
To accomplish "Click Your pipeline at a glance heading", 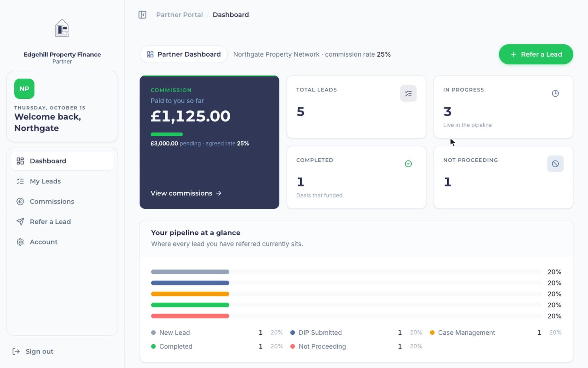I will click(196, 233).
